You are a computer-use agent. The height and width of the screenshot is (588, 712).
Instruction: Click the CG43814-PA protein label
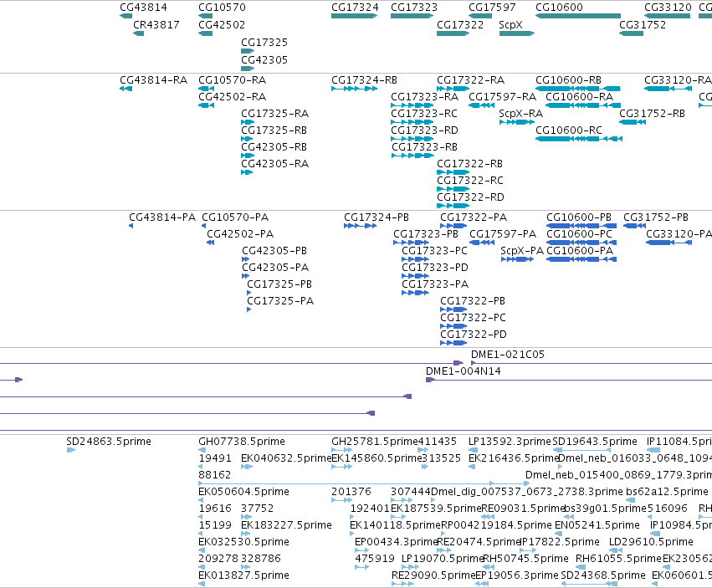162,217
